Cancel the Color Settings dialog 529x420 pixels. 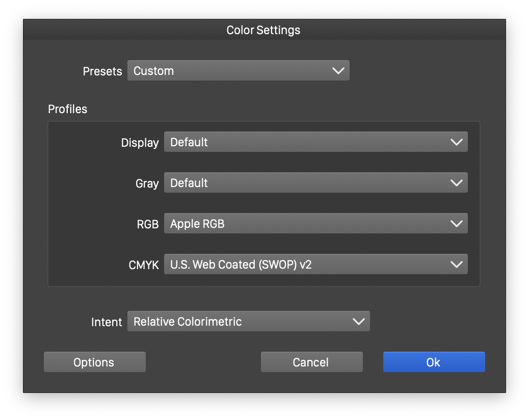point(311,362)
